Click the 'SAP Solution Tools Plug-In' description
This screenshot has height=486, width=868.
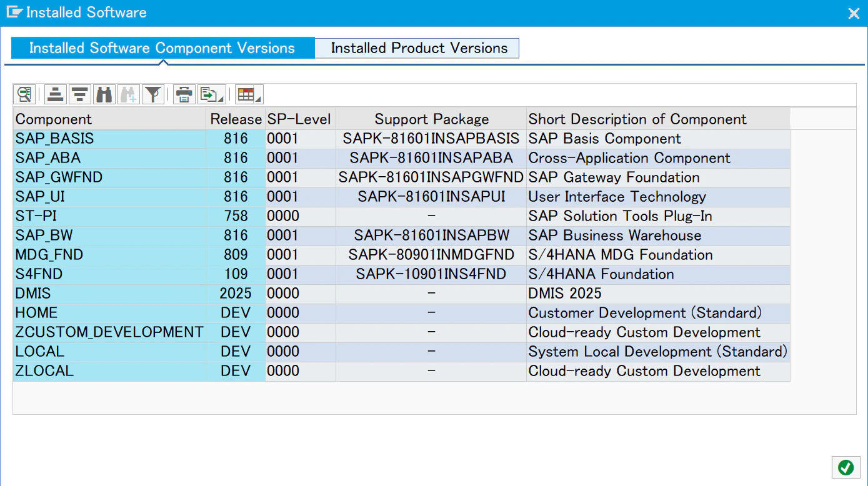(658, 216)
